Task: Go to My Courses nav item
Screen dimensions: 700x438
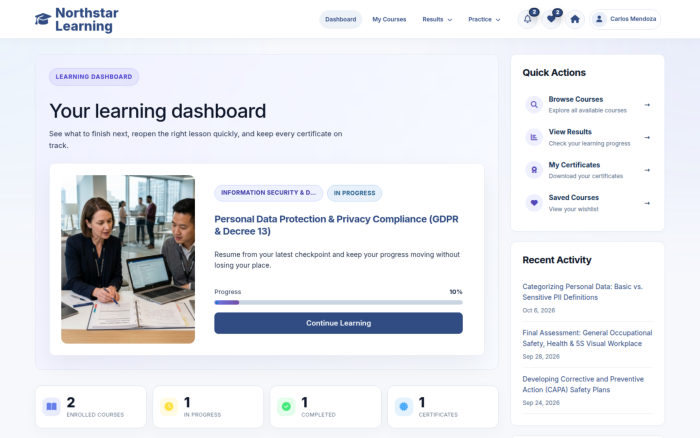Action: pyautogui.click(x=389, y=19)
